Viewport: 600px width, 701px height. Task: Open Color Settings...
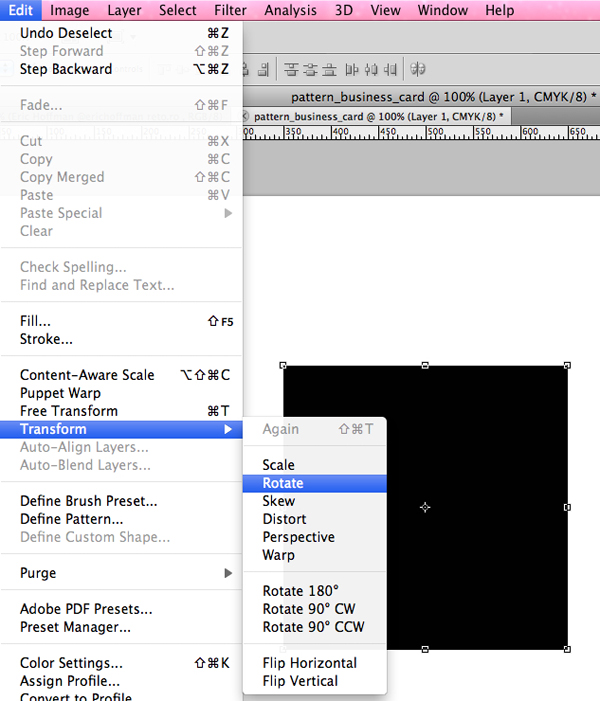click(121, 663)
